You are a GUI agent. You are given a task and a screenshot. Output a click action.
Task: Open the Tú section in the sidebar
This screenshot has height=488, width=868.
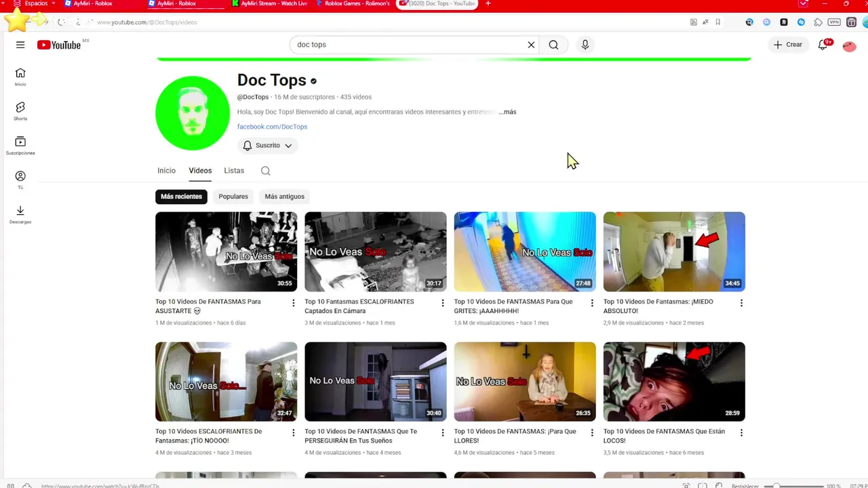pos(20,180)
